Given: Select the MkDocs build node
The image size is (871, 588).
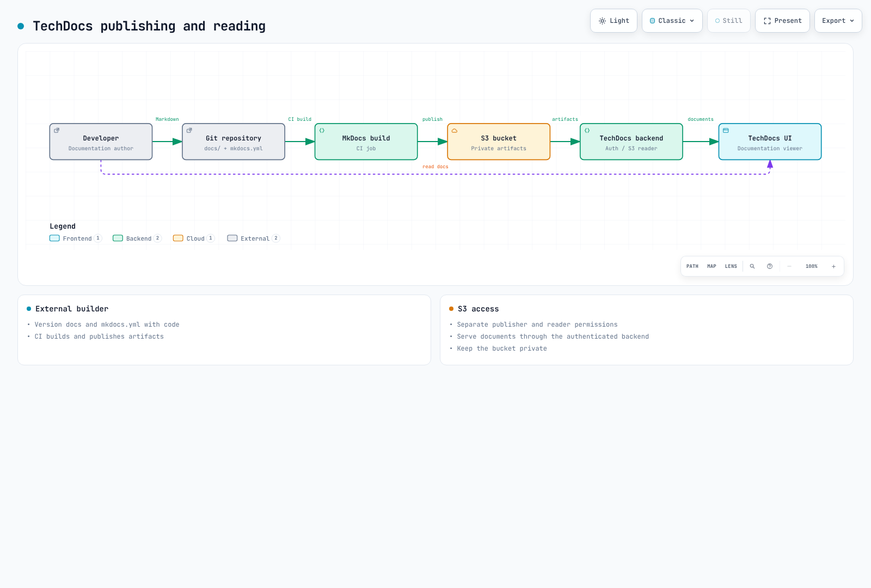Looking at the screenshot, I should click(366, 142).
